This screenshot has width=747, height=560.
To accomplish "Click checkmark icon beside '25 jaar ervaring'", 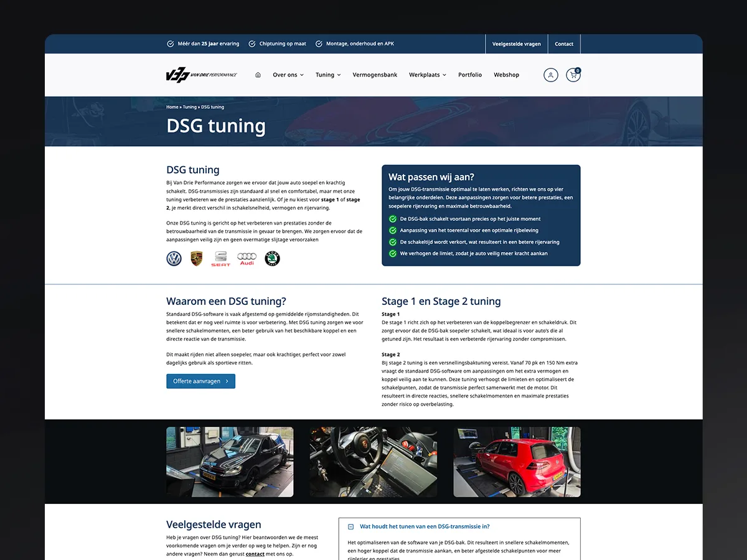I will [x=171, y=44].
